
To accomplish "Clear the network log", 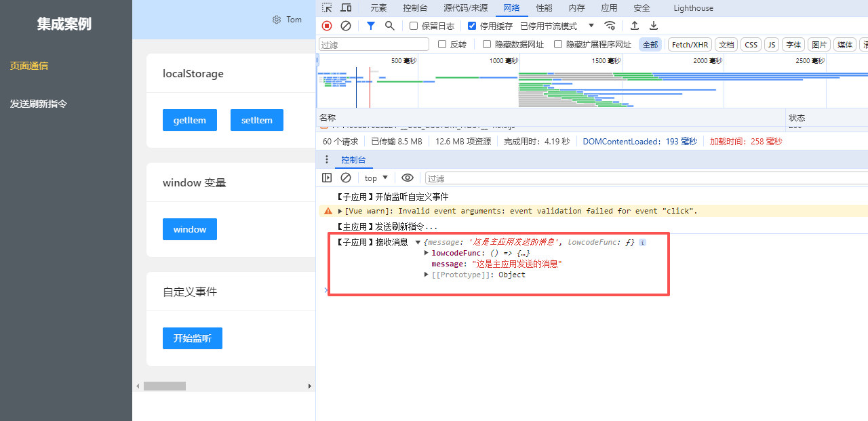I will (346, 26).
